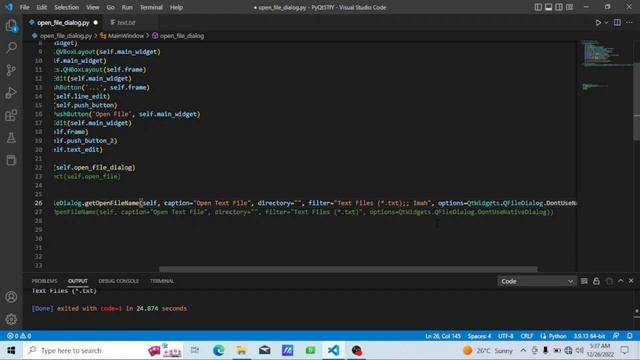Switch to open_file_dialog.py editor tab
This screenshot has width=640, height=360.
tap(63, 22)
